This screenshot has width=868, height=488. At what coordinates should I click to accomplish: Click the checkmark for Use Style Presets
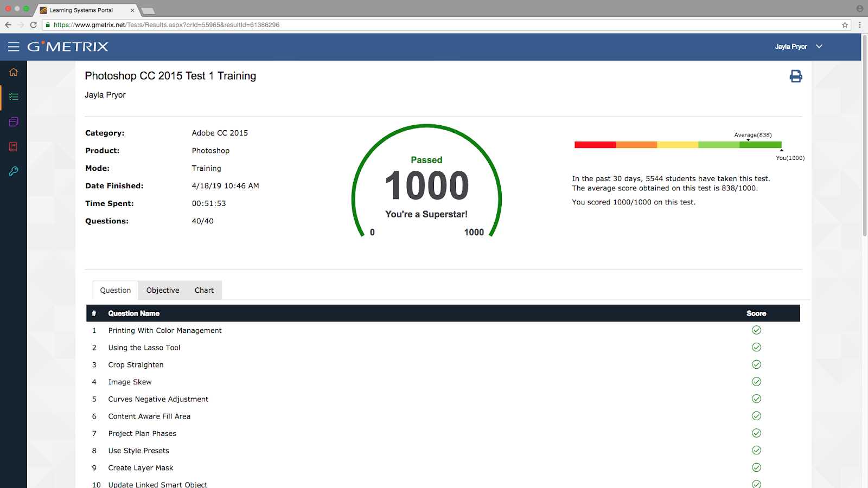tap(756, 451)
